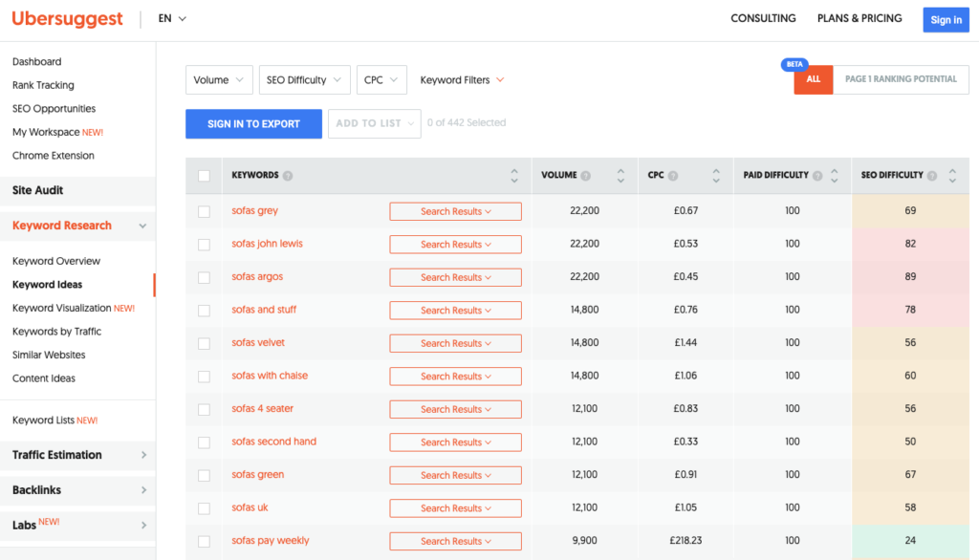979x560 pixels.
Task: Switch to Page 1 Ranking Potential tab
Action: [x=901, y=80]
